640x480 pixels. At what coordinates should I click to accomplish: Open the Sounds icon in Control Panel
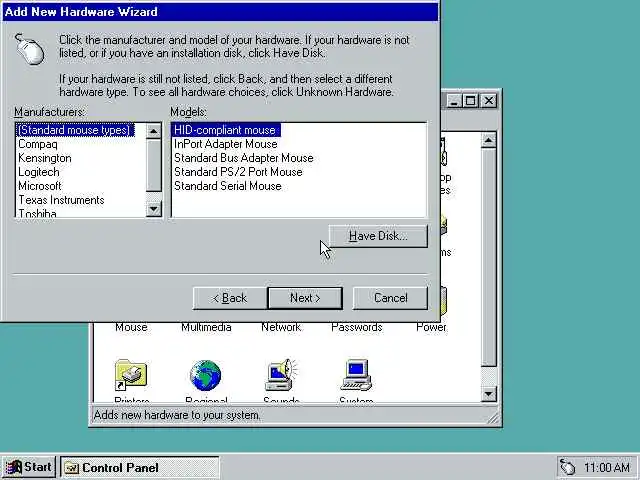281,375
